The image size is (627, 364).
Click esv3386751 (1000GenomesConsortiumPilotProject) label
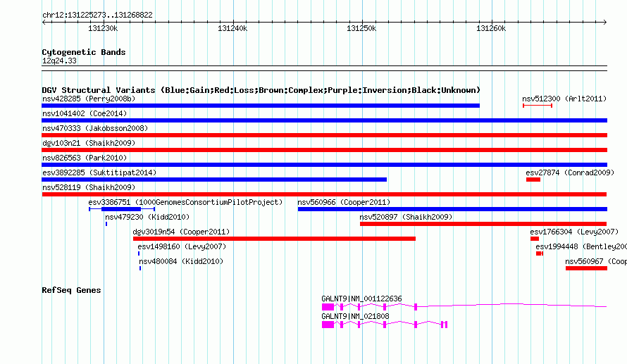click(185, 202)
